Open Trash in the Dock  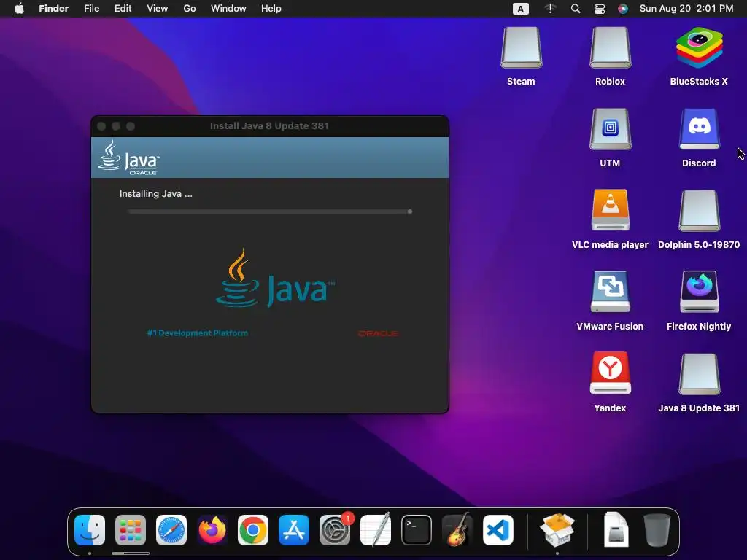pyautogui.click(x=657, y=530)
